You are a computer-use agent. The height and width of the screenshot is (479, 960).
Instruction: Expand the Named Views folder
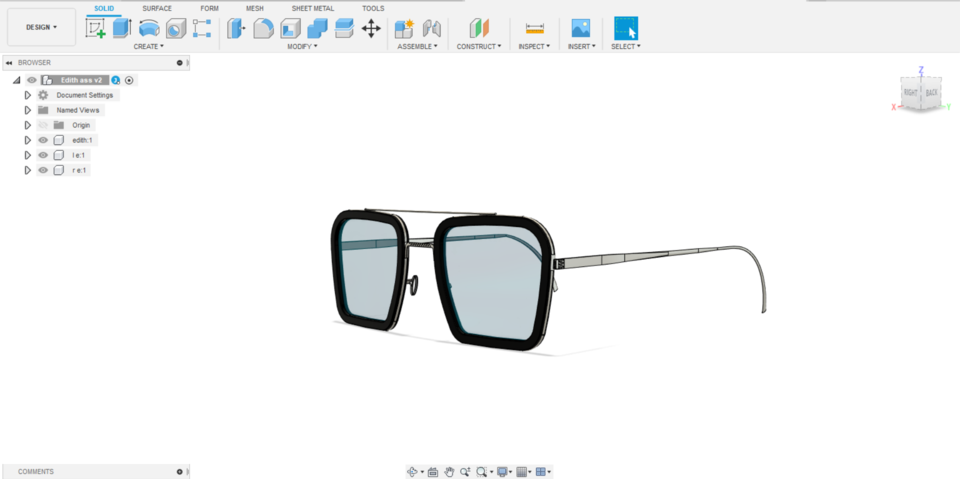(28, 110)
